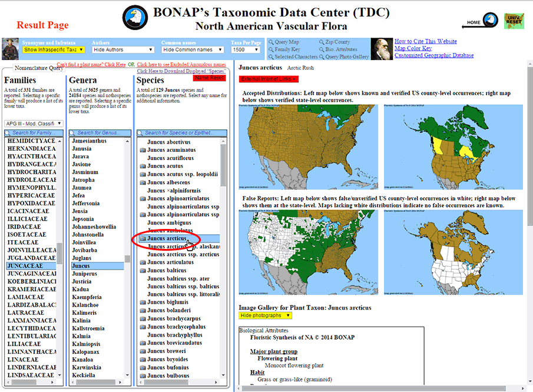
Task: Expand External Internet Links menu
Action: pos(269,79)
